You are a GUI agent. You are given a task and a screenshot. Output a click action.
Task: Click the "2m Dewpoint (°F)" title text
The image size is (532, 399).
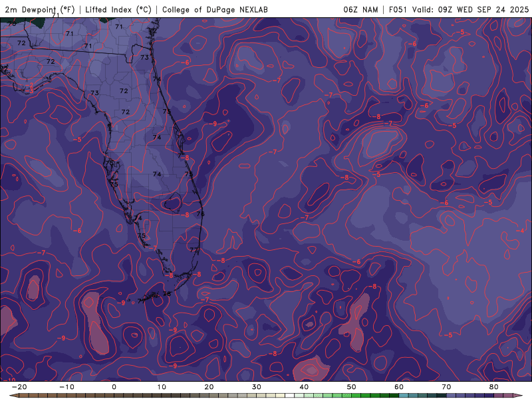[x=40, y=10]
